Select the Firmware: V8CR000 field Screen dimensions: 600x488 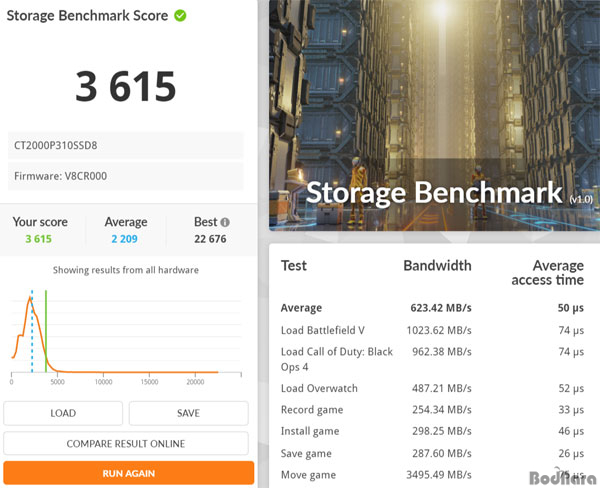[126, 176]
